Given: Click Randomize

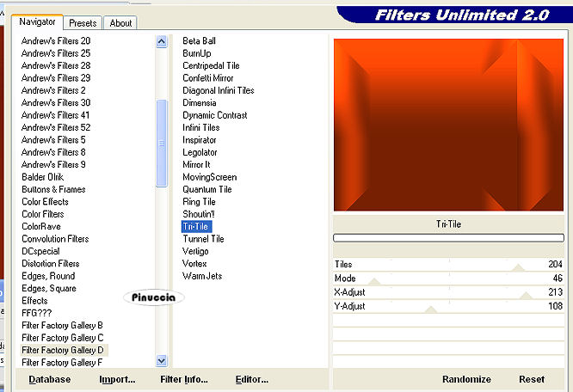Looking at the screenshot, I should 466,379.
